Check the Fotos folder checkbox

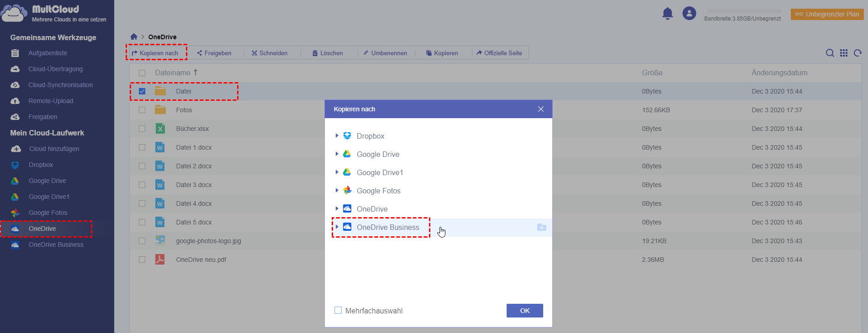pyautogui.click(x=142, y=110)
